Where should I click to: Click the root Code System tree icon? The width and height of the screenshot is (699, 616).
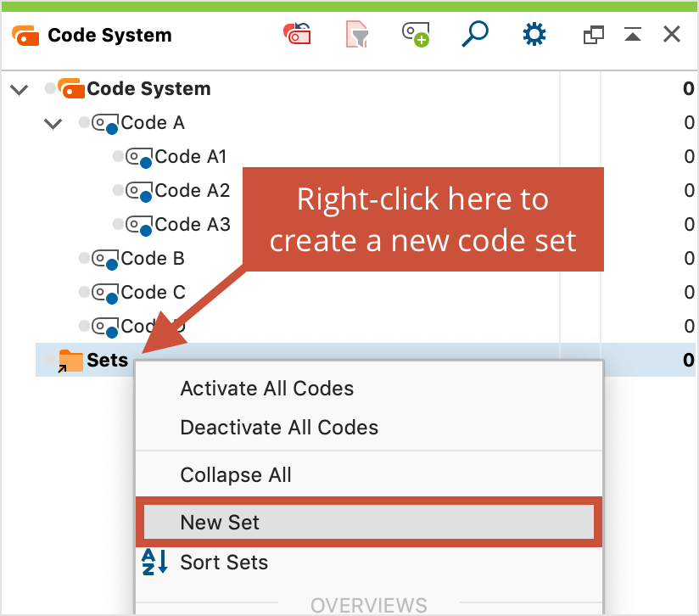tap(71, 87)
